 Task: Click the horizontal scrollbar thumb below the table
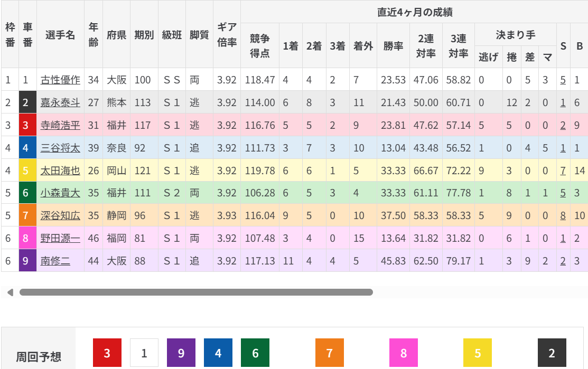click(196, 292)
